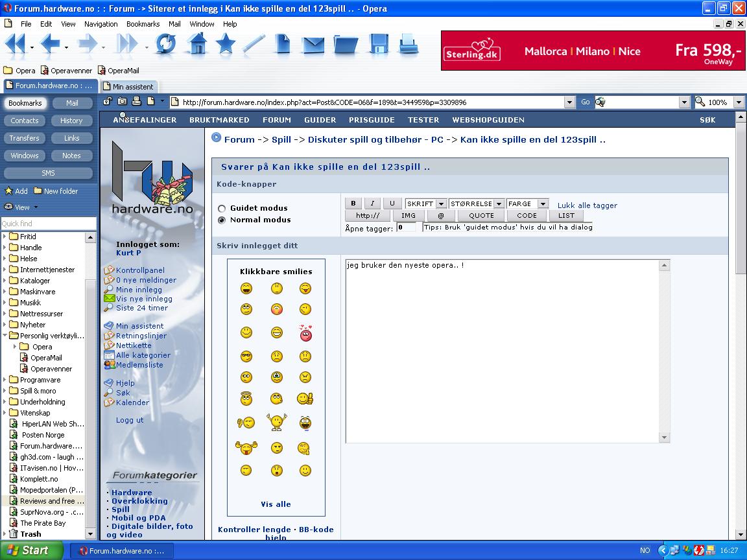Select Guidet modus radio button

point(222,209)
